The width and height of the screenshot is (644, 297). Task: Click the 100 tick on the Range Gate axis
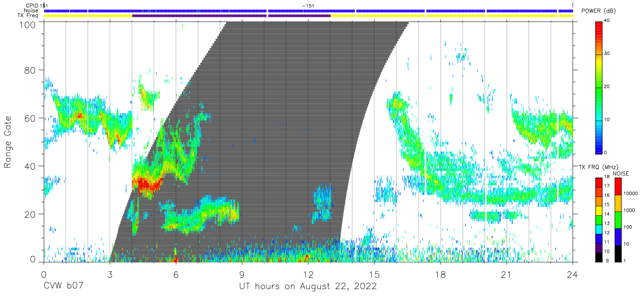click(27, 24)
